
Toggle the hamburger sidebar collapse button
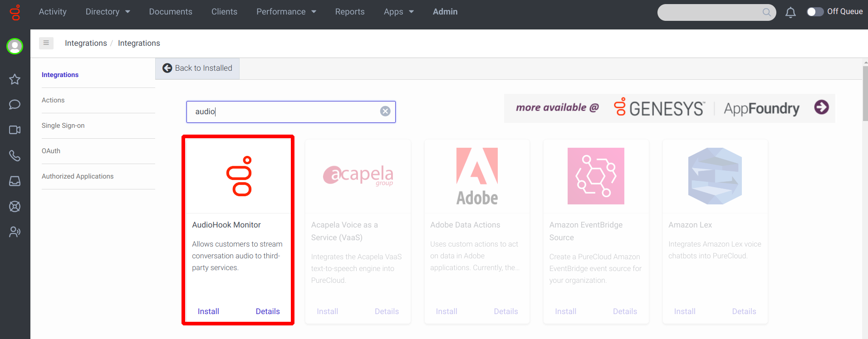tap(46, 43)
